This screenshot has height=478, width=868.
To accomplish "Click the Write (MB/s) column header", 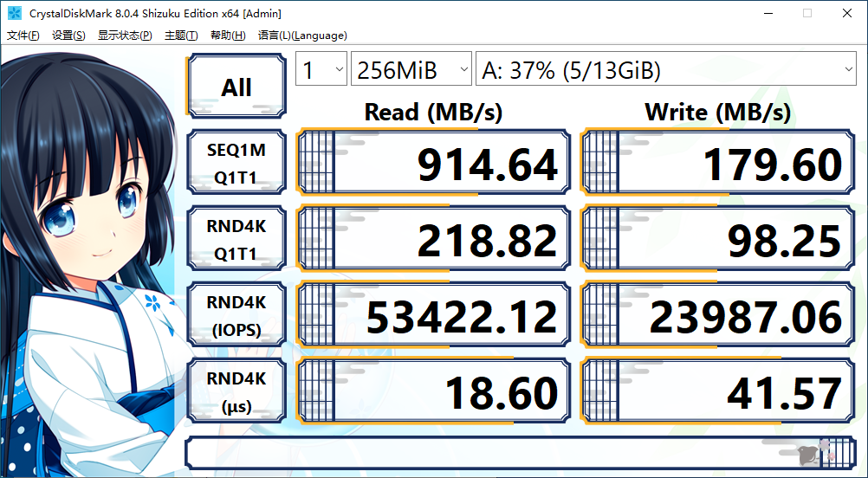I will click(x=717, y=113).
